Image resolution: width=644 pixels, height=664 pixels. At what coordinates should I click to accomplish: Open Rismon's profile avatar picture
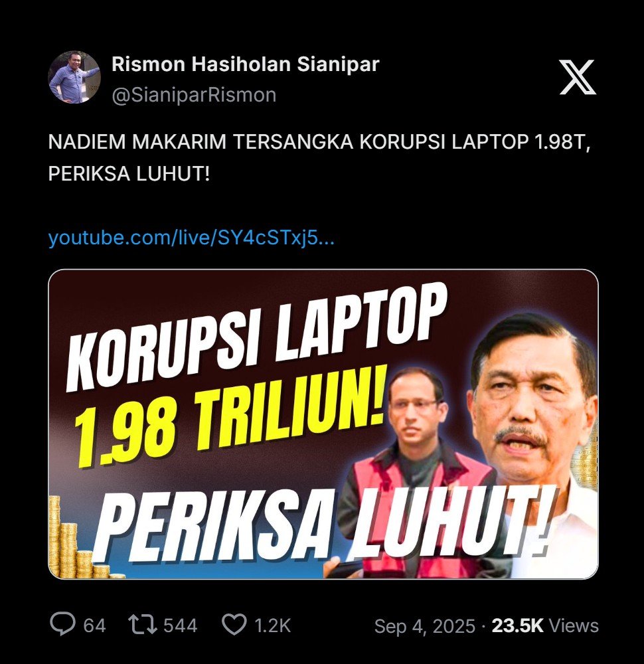click(74, 77)
